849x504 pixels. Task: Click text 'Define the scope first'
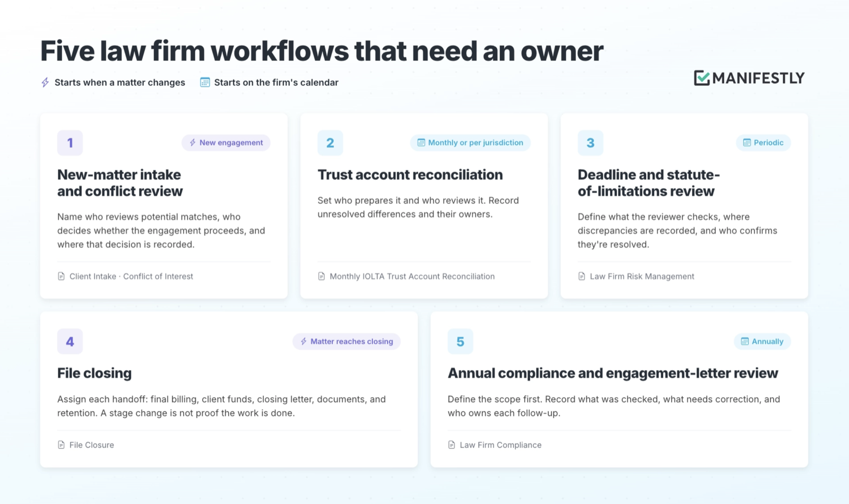495,399
